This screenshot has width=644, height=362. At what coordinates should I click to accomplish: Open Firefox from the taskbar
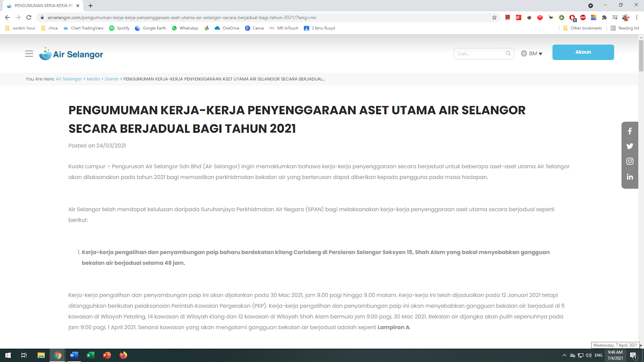click(x=123, y=355)
